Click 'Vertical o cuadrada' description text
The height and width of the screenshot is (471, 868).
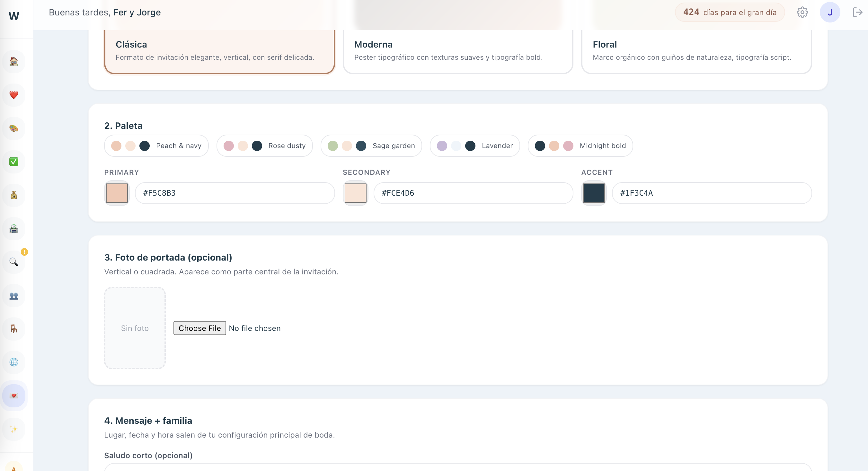pyautogui.click(x=221, y=271)
